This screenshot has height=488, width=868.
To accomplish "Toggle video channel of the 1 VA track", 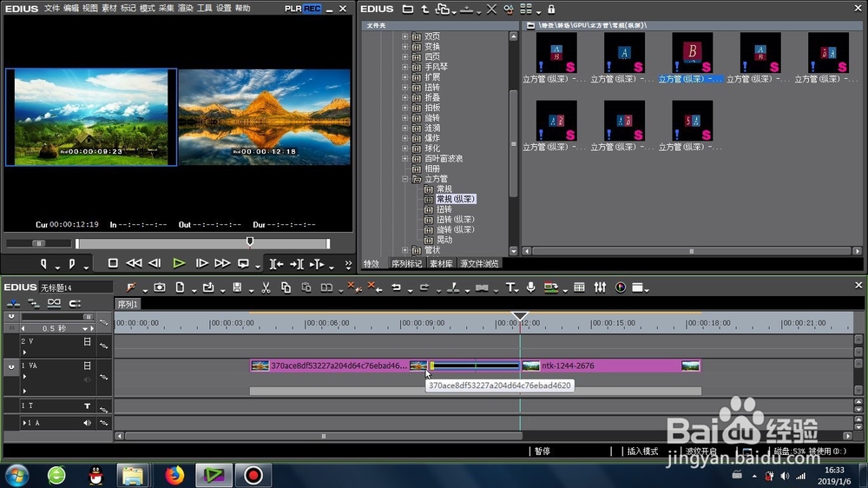I will [x=87, y=366].
